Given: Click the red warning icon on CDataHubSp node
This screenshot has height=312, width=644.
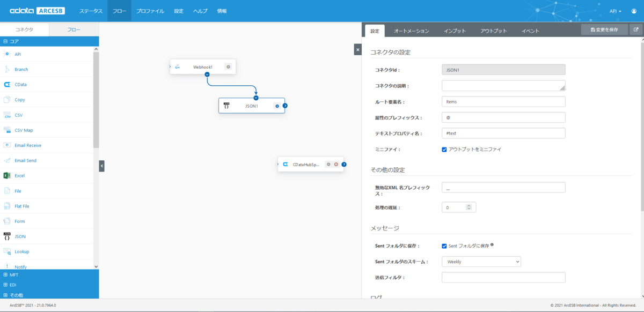Looking at the screenshot, I should (x=336, y=165).
